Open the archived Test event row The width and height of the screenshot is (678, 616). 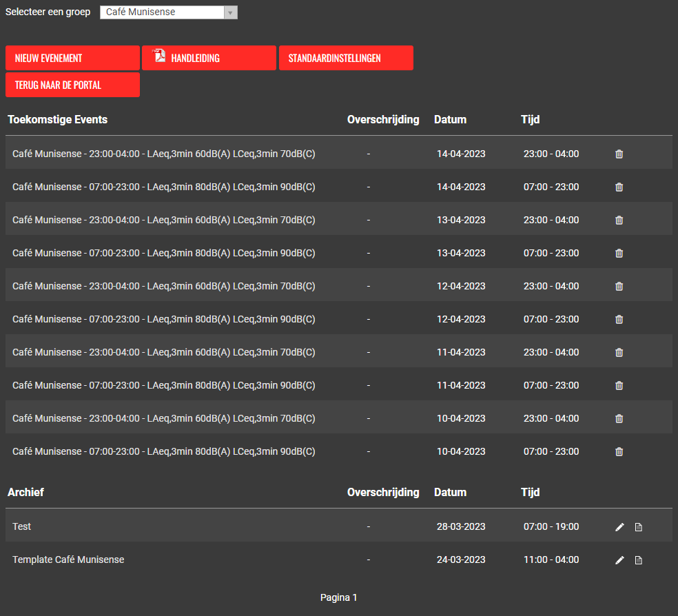click(22, 526)
